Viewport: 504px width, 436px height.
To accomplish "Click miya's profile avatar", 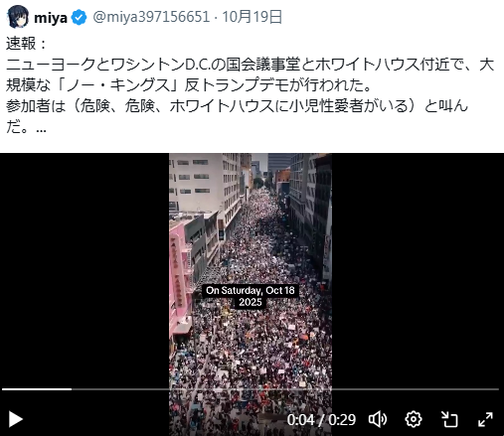I will pyautogui.click(x=17, y=17).
